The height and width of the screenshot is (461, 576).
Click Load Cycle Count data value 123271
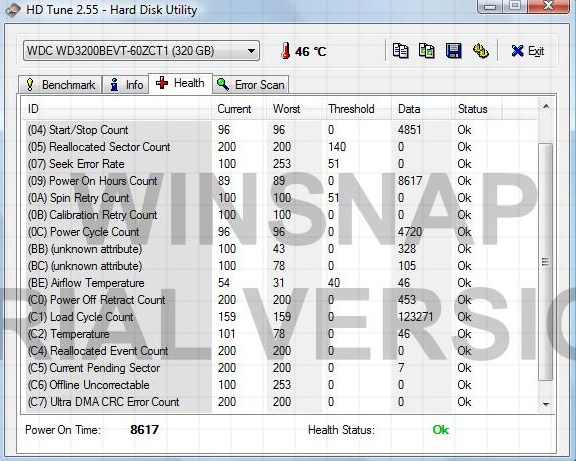(415, 317)
